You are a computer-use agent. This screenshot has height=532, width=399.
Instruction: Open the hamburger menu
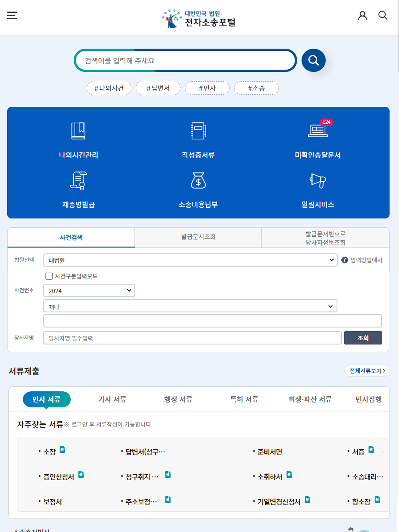pyautogui.click(x=12, y=15)
